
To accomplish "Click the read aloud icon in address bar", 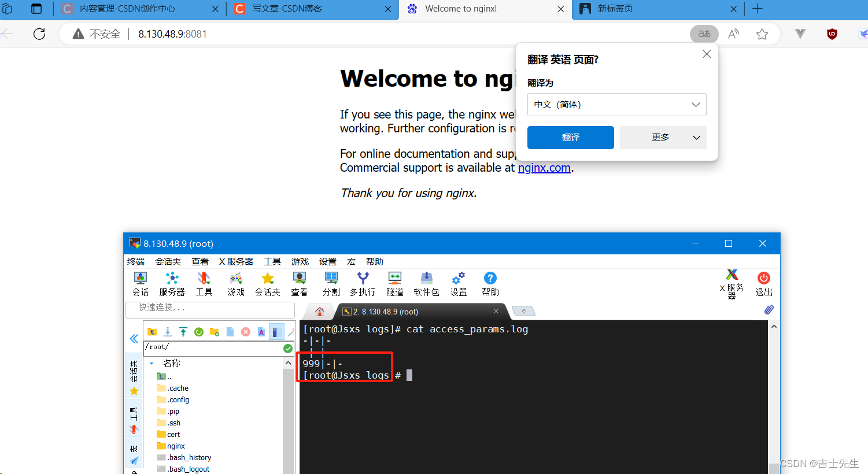I will click(734, 34).
